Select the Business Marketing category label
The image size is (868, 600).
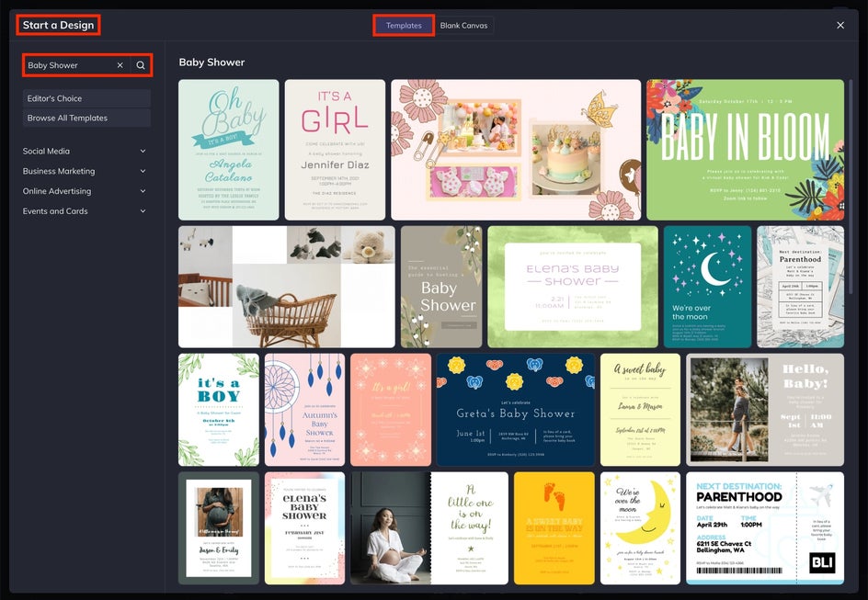click(59, 171)
